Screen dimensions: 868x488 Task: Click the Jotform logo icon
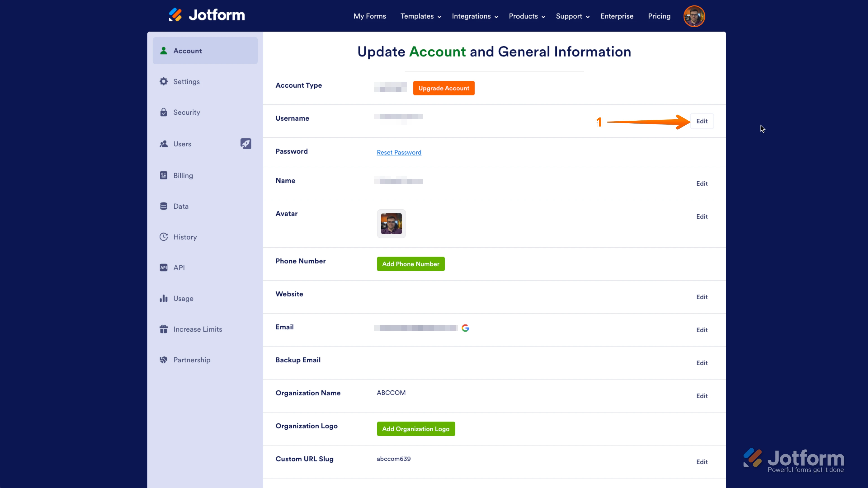coord(175,15)
